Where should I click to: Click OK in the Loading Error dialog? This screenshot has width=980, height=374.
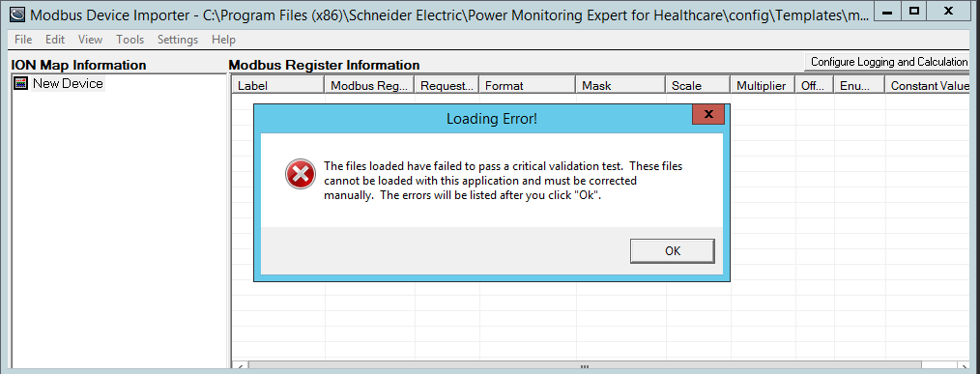coord(672,251)
